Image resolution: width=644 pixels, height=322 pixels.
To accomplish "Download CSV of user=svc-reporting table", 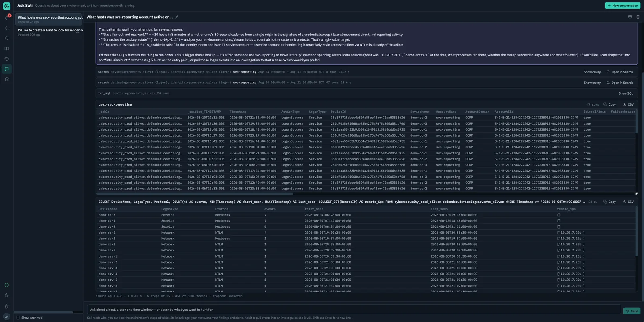I will pyautogui.click(x=628, y=104).
